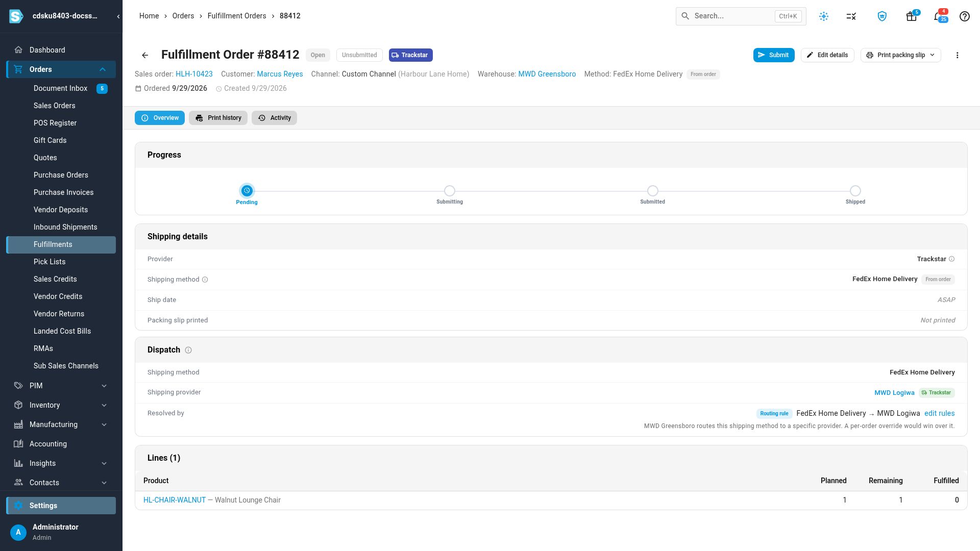Collapse the Orders sidebar section
This screenshot has height=551, width=980.
[x=103, y=69]
